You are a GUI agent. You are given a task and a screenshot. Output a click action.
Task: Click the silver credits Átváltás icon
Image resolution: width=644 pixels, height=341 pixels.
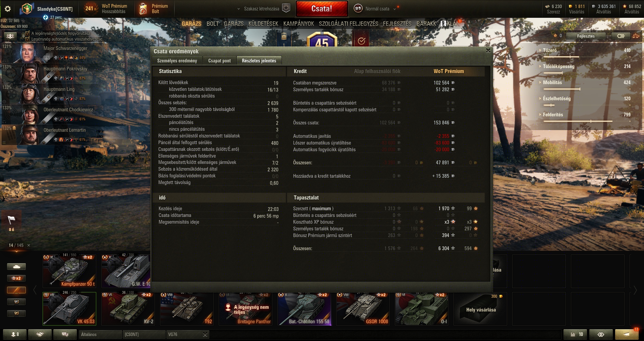[x=594, y=6]
